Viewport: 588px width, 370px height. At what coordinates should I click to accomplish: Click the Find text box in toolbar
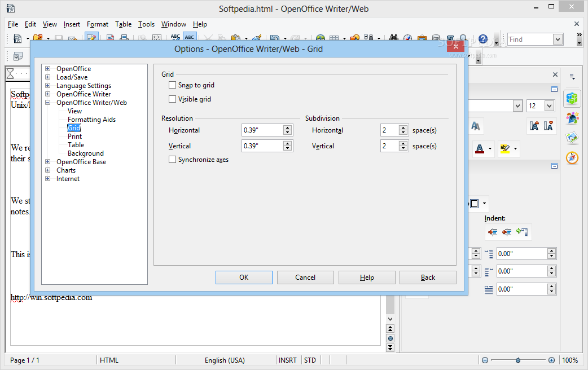click(x=530, y=39)
